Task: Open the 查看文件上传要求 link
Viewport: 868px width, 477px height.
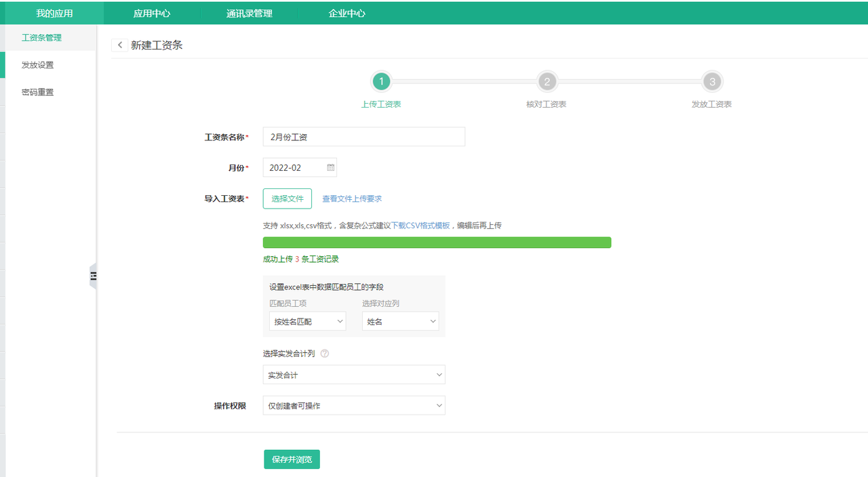Action: pyautogui.click(x=352, y=199)
